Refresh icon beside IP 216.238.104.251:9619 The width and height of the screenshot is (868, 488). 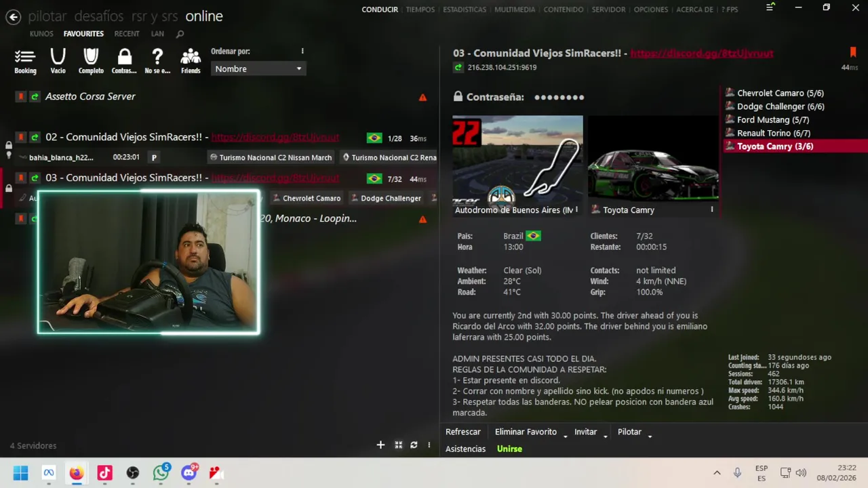(458, 68)
